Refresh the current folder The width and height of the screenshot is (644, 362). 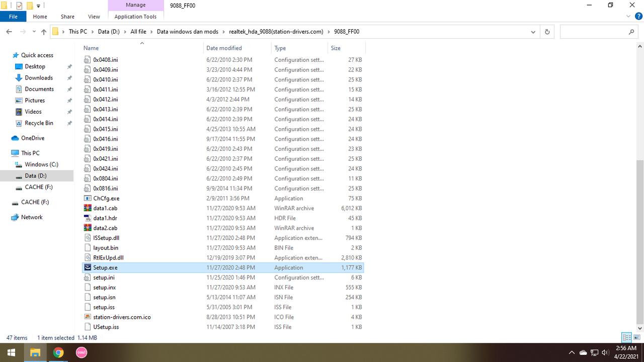tap(547, 32)
